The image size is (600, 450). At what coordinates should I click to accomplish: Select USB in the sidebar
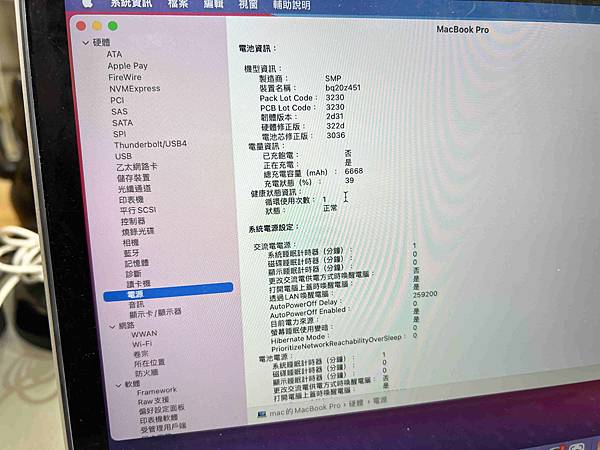[x=124, y=156]
